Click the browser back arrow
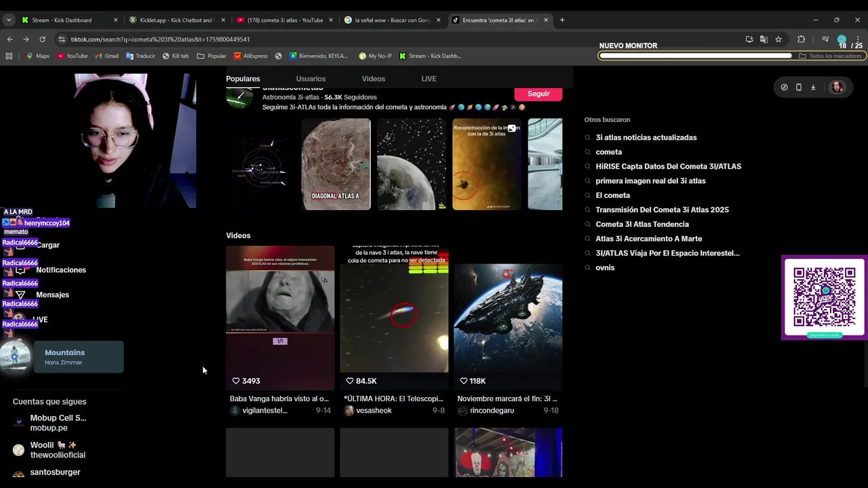Viewport: 868px width, 488px height. click(x=9, y=39)
